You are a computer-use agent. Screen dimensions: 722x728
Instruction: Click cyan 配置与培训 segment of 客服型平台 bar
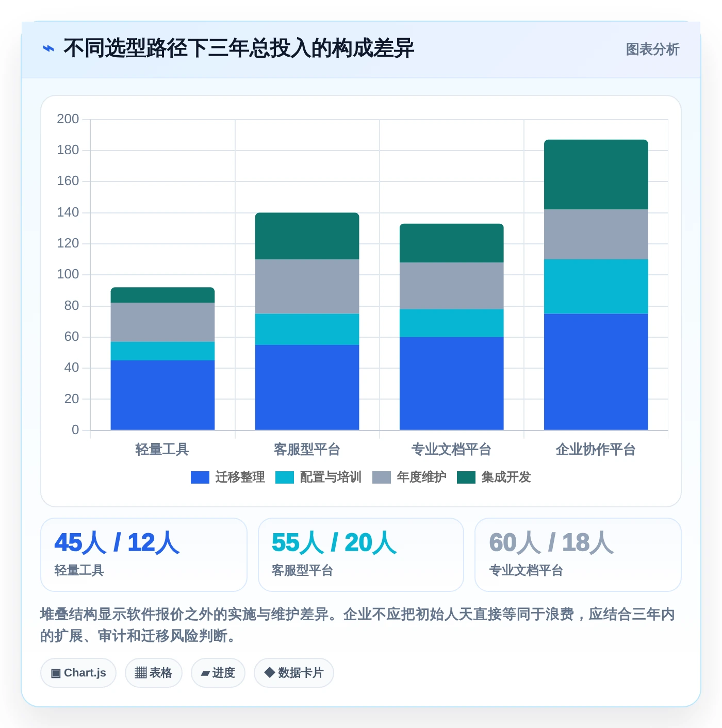coord(307,329)
